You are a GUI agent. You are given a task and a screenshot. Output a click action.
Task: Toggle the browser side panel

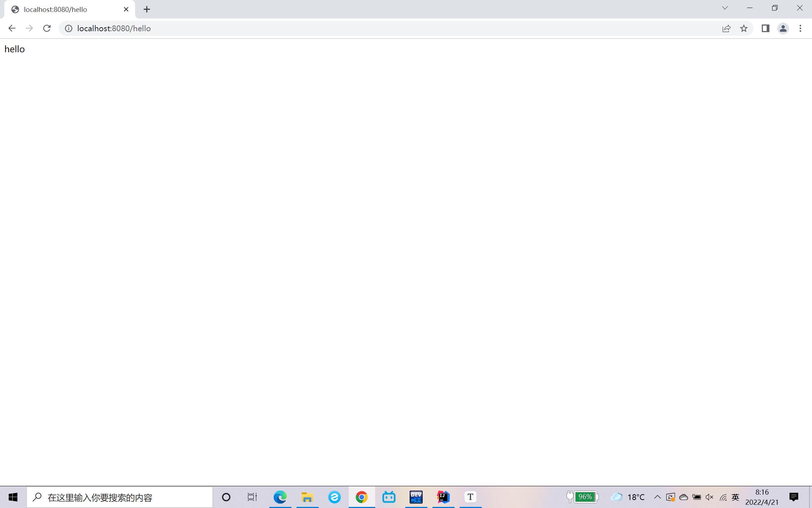point(765,28)
